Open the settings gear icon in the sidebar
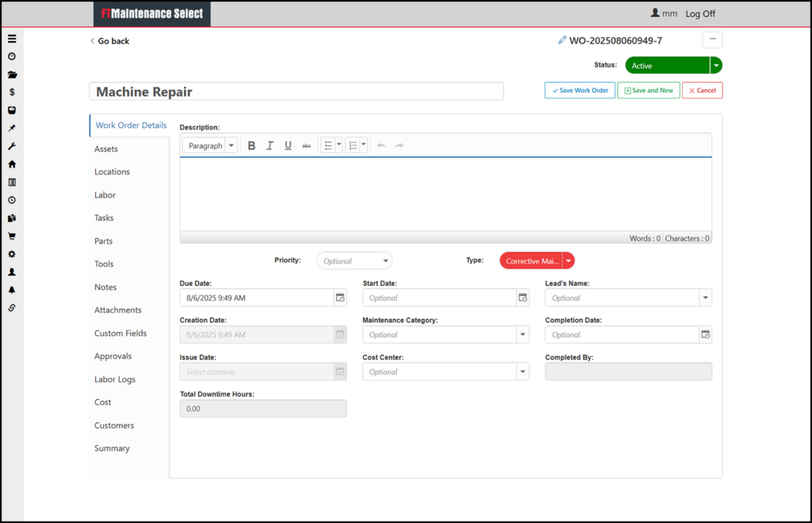This screenshot has width=812, height=523. pyautogui.click(x=12, y=254)
